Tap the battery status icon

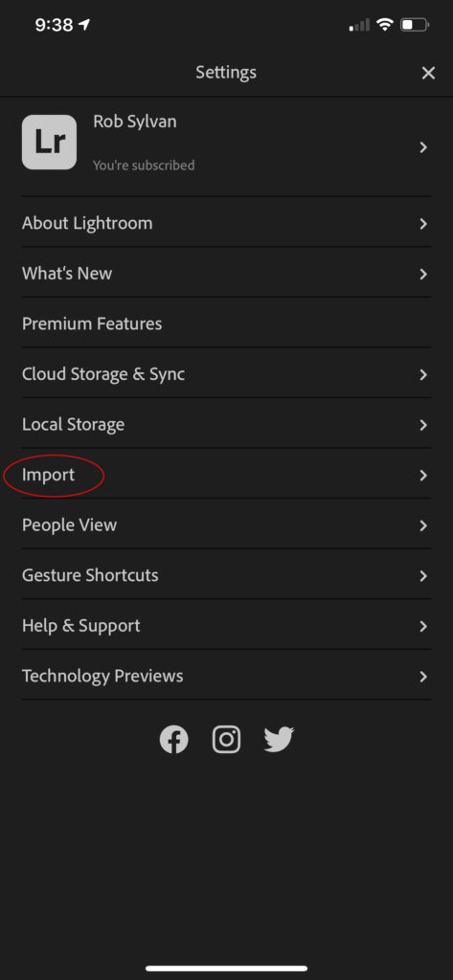click(415, 25)
